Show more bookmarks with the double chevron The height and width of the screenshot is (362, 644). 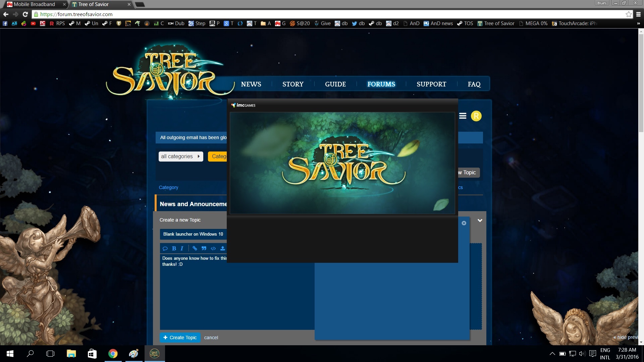[x=638, y=23]
